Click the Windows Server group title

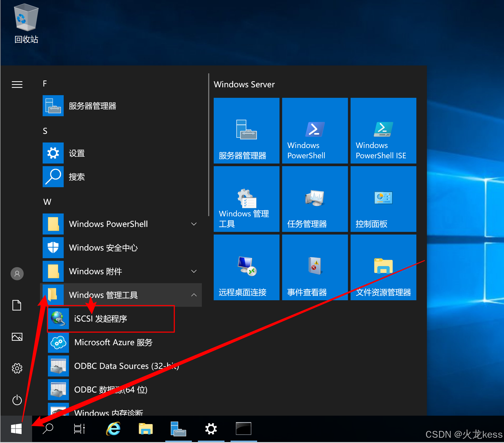click(x=244, y=84)
